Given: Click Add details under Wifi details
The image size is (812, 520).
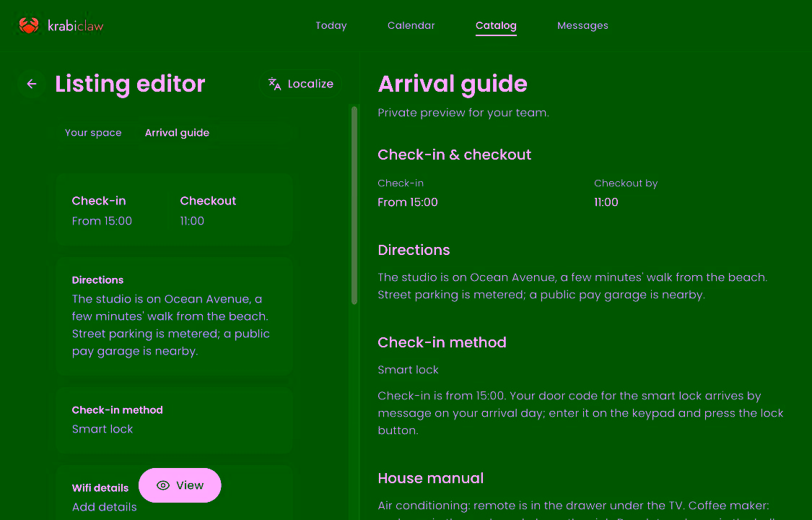Looking at the screenshot, I should [x=104, y=507].
